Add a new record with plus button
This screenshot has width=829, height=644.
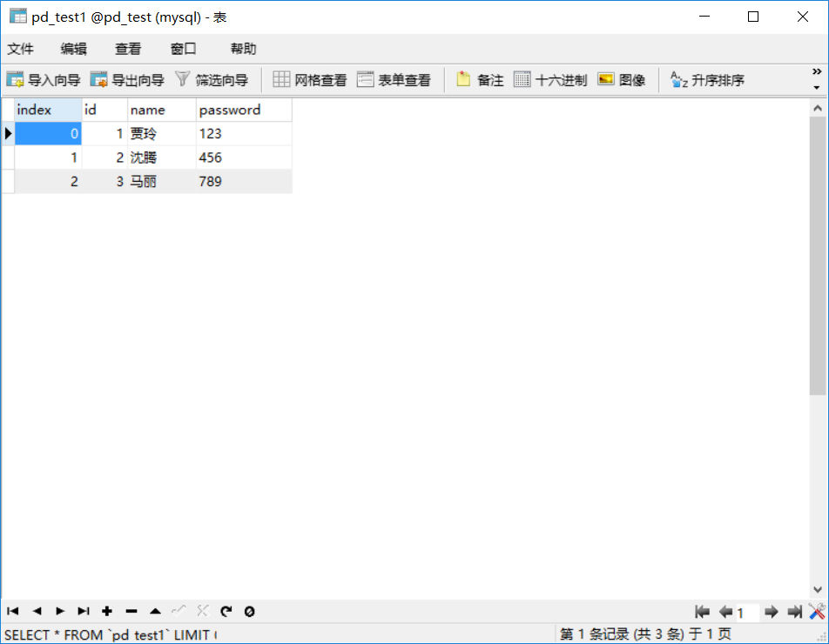(x=107, y=612)
